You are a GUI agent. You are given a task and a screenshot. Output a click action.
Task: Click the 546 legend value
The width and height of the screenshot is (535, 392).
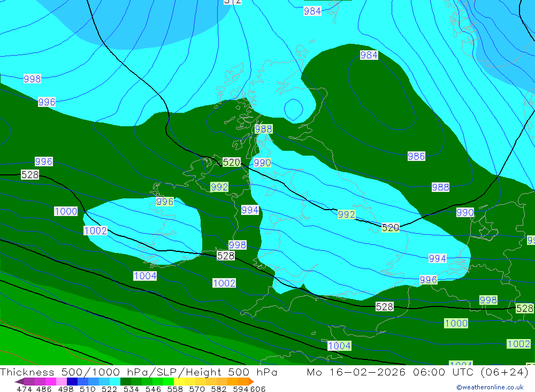(153, 389)
